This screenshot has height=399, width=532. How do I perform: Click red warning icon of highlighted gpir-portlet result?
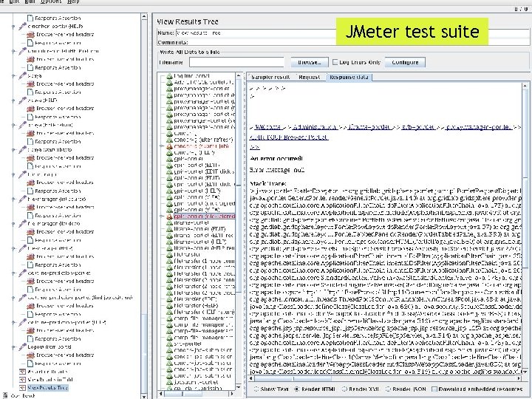pos(170,216)
